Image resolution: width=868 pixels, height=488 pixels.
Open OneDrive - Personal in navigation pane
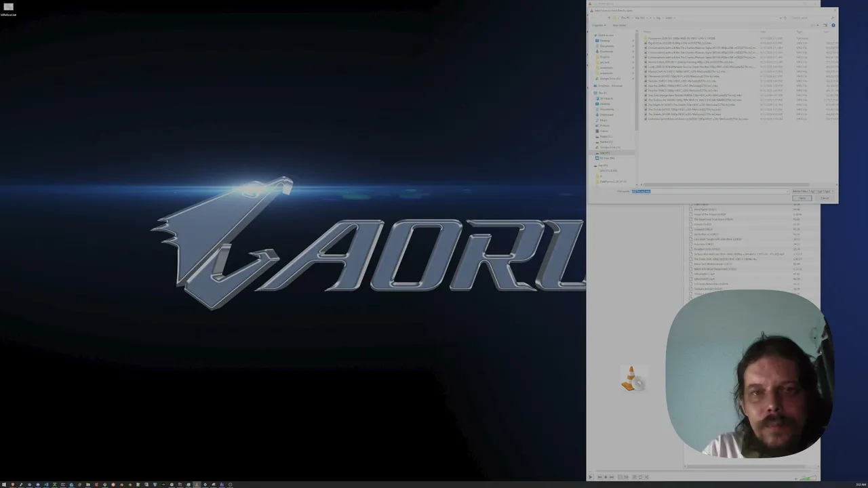[x=608, y=86]
